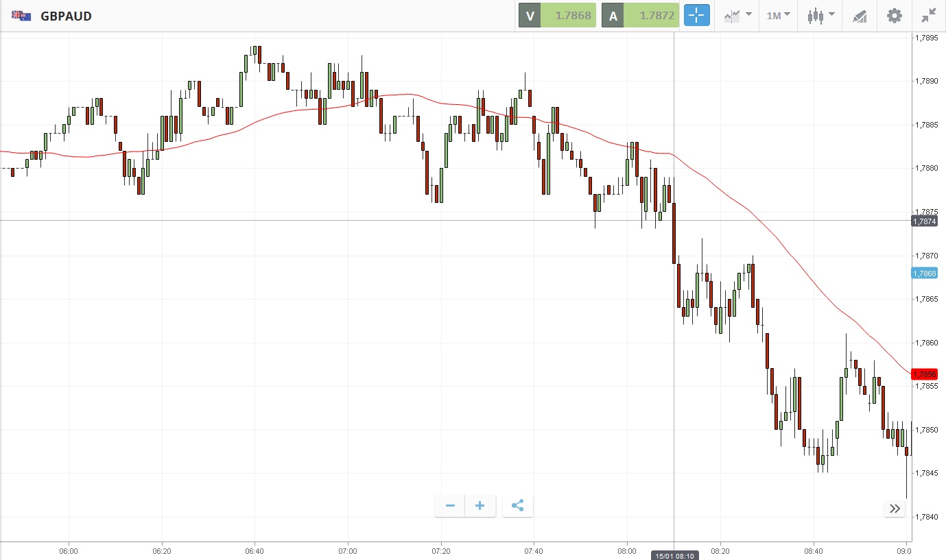Click the GBPAUD flag icon

21,16
